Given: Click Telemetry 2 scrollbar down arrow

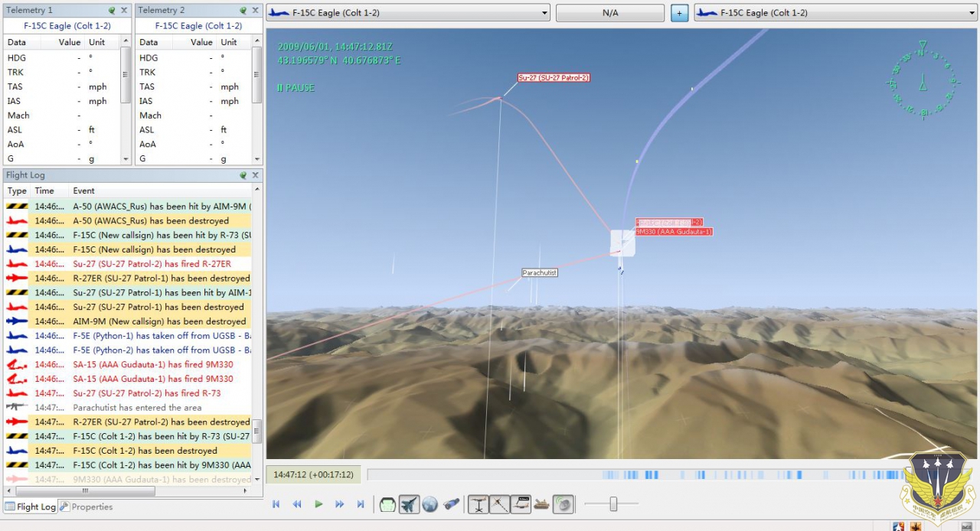Looking at the screenshot, I should pyautogui.click(x=257, y=159).
